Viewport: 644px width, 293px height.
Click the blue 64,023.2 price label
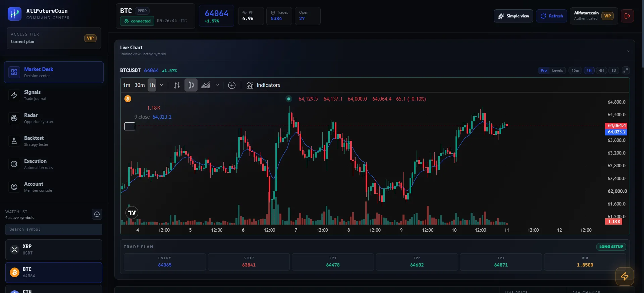click(x=616, y=132)
